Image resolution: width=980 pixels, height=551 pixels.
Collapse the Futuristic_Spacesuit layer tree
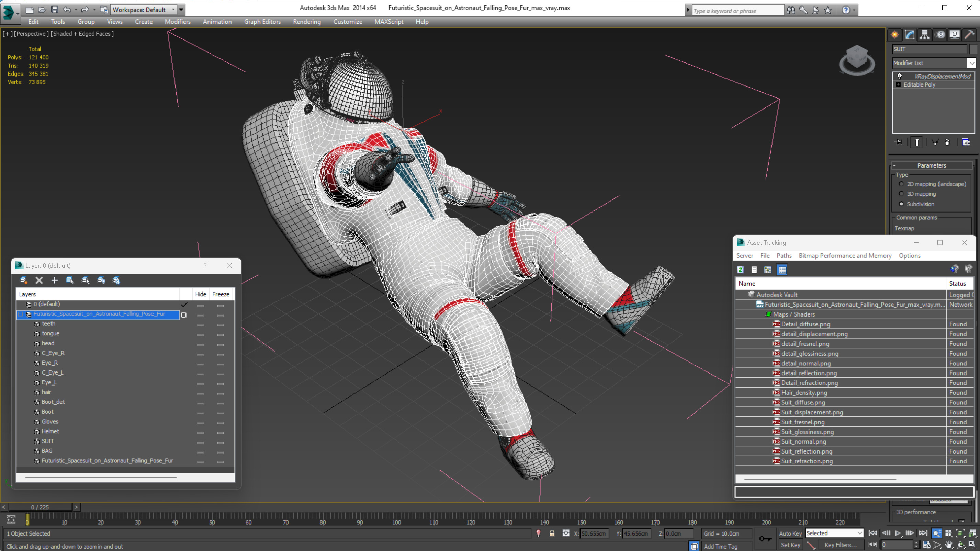click(x=21, y=314)
